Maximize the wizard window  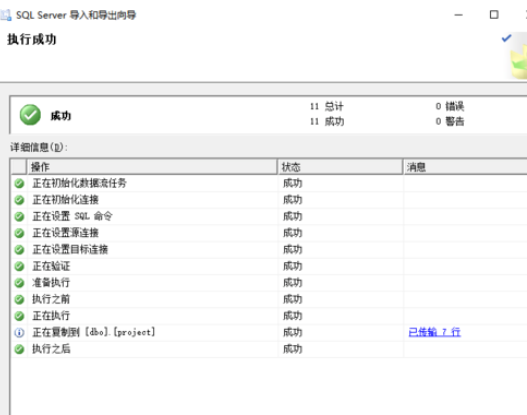[494, 15]
